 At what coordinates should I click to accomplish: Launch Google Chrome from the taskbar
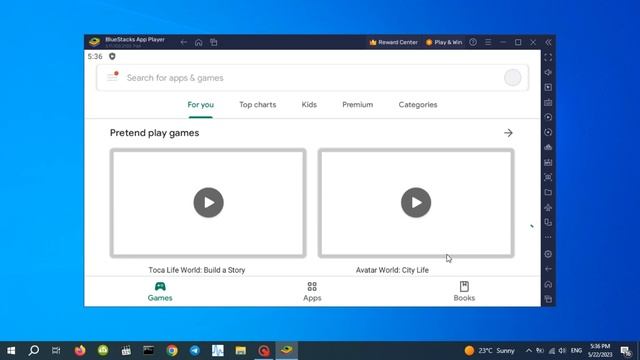172,351
